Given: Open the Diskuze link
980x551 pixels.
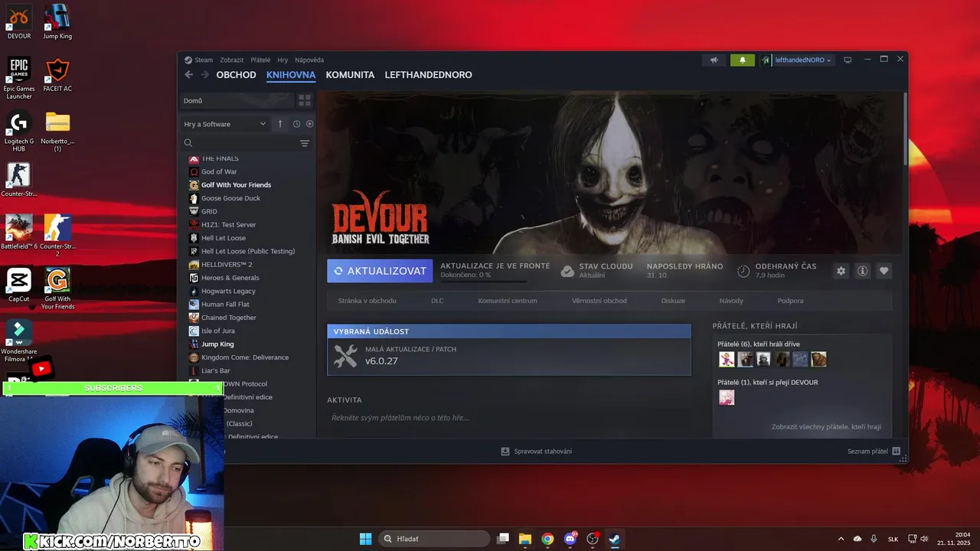Looking at the screenshot, I should [x=673, y=301].
